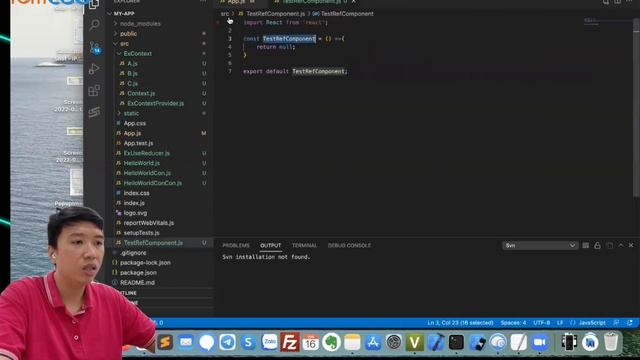The height and width of the screenshot is (360, 640).
Task: Launch FileZilla from the dock
Action: (x=290, y=342)
